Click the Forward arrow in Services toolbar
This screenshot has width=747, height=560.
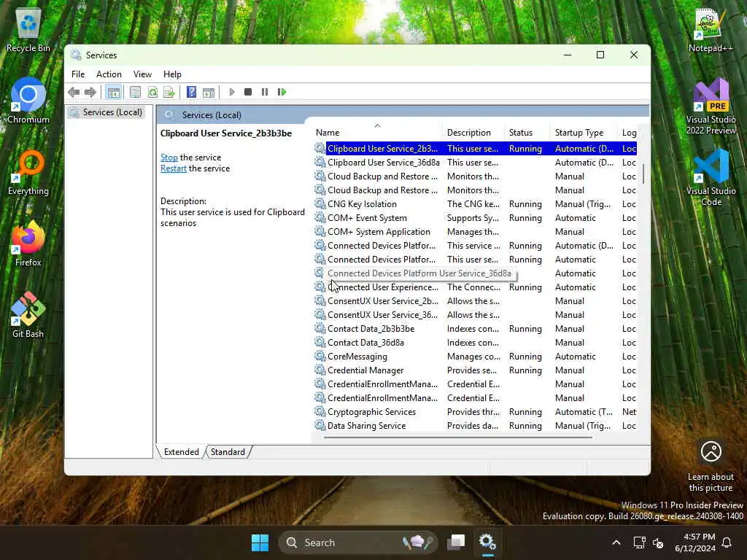(90, 92)
